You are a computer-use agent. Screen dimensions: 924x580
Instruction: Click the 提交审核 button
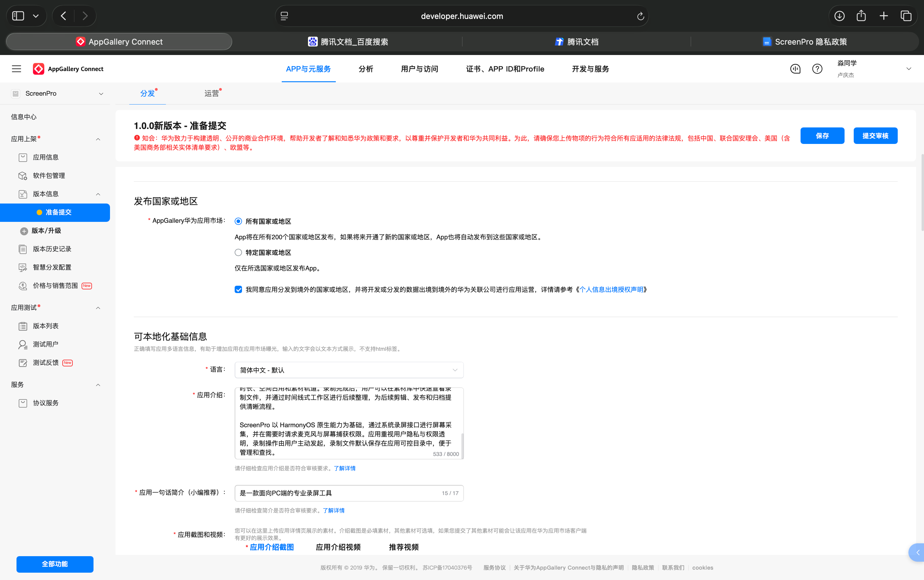pos(875,136)
